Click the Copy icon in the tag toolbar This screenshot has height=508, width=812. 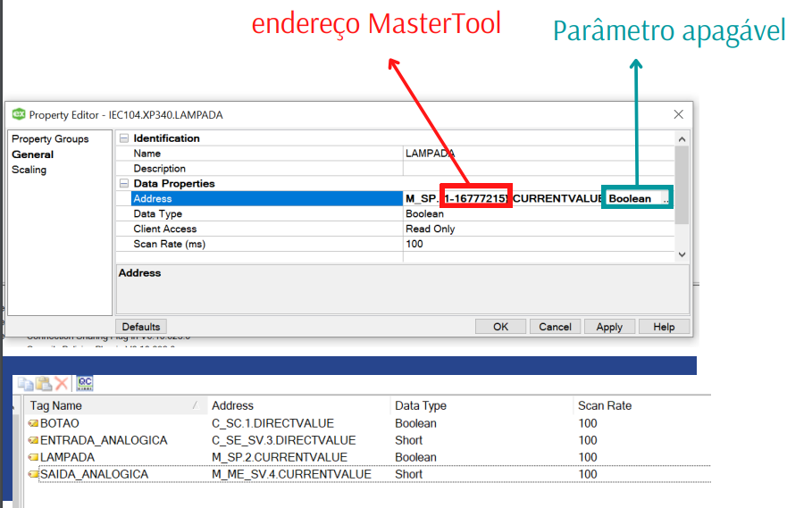coord(26,383)
